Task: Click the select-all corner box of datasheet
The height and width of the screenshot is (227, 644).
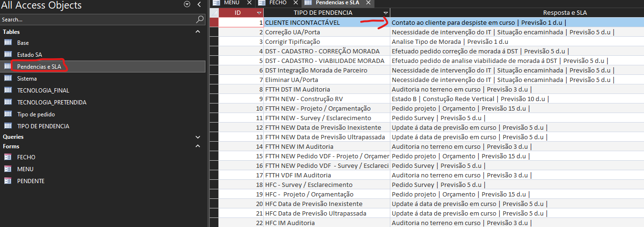Action: [x=214, y=13]
